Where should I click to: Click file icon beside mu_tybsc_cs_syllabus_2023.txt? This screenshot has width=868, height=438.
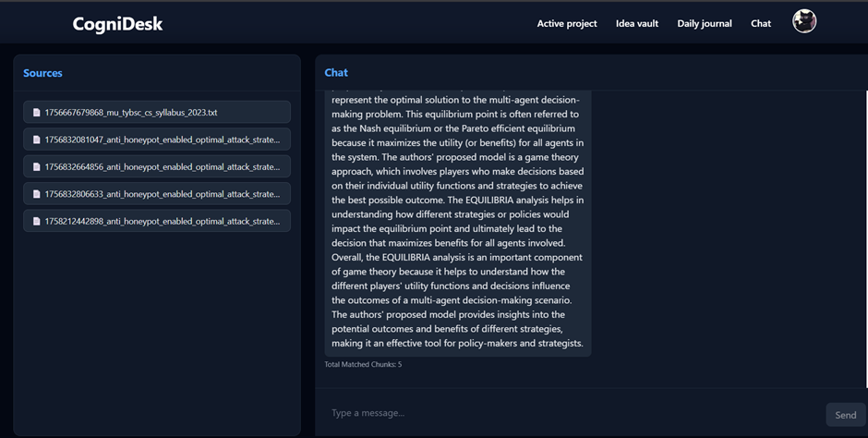tap(37, 113)
